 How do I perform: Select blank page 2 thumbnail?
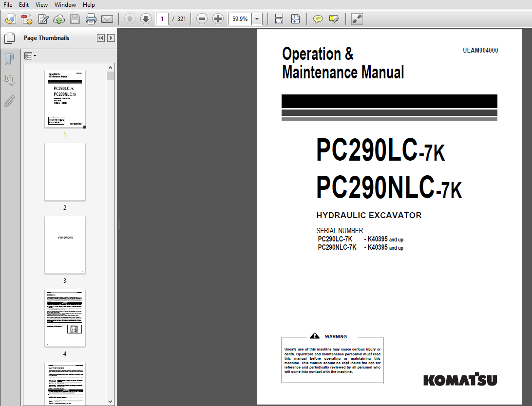(x=65, y=172)
